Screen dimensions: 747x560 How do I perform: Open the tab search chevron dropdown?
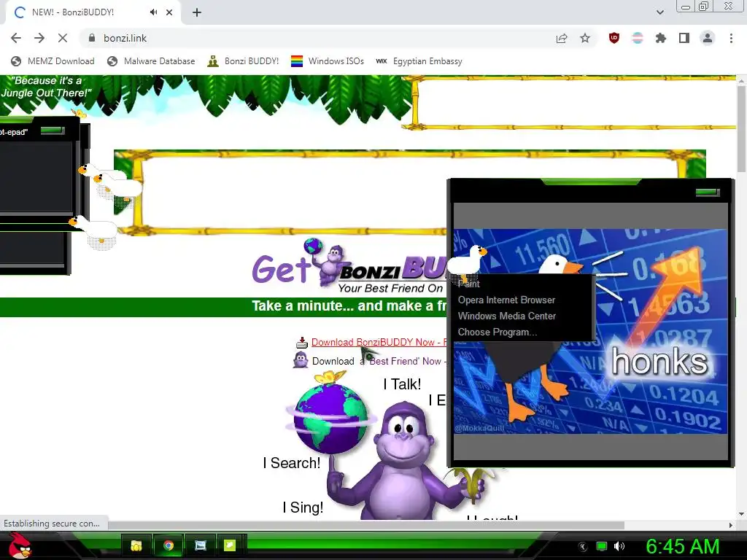pos(659,12)
